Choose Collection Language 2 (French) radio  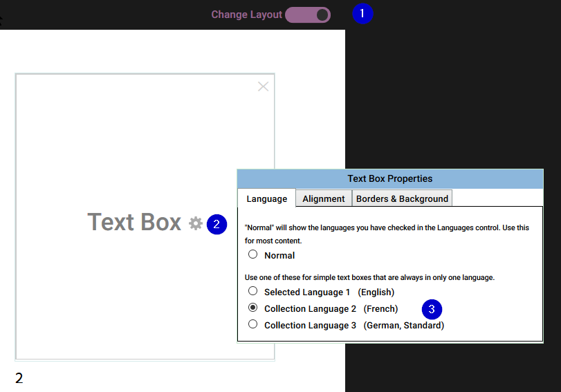[253, 308]
